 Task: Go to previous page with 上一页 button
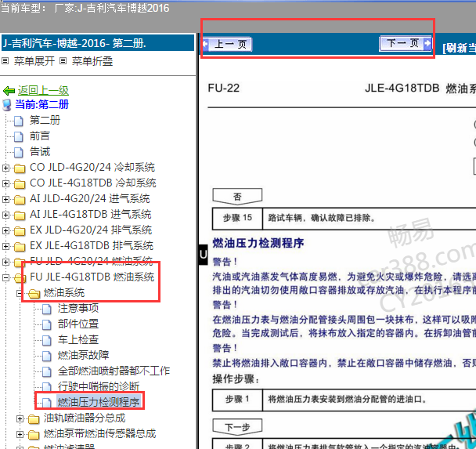tap(227, 45)
